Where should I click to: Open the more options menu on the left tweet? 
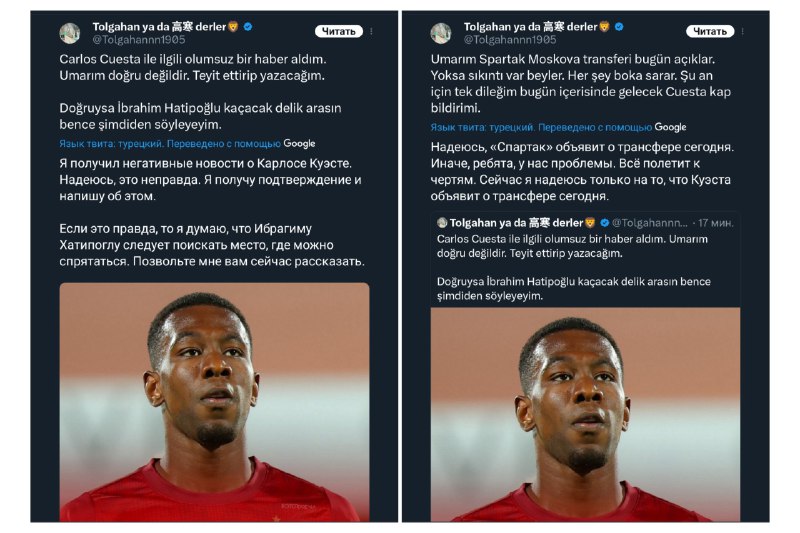(x=371, y=32)
